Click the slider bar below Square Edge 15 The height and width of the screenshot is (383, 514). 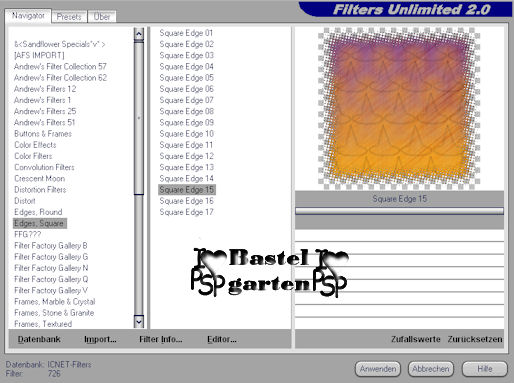tap(399, 211)
